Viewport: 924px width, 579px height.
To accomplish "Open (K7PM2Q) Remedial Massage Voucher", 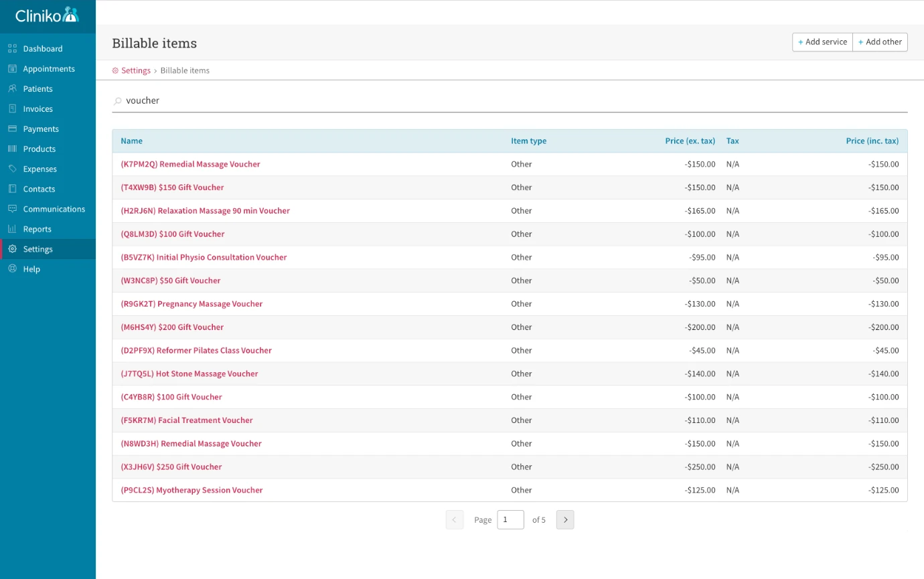I will click(190, 164).
